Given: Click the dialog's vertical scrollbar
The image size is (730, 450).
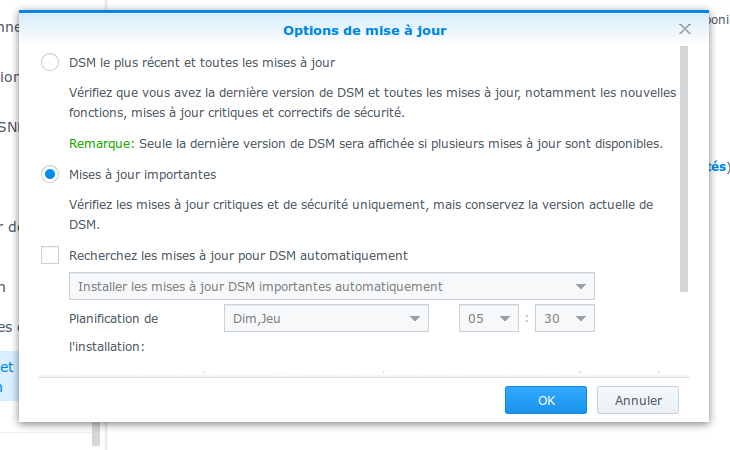Looking at the screenshot, I should pyautogui.click(x=683, y=168).
